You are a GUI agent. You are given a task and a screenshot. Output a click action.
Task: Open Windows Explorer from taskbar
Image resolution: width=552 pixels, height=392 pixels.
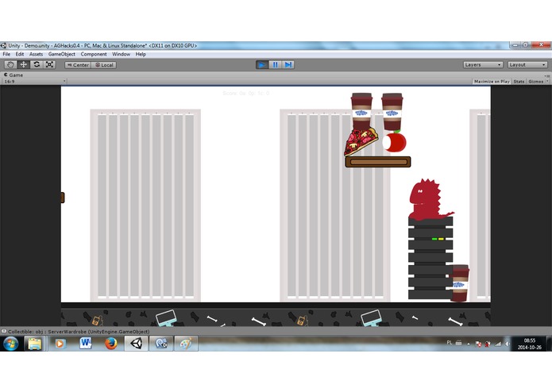35,344
